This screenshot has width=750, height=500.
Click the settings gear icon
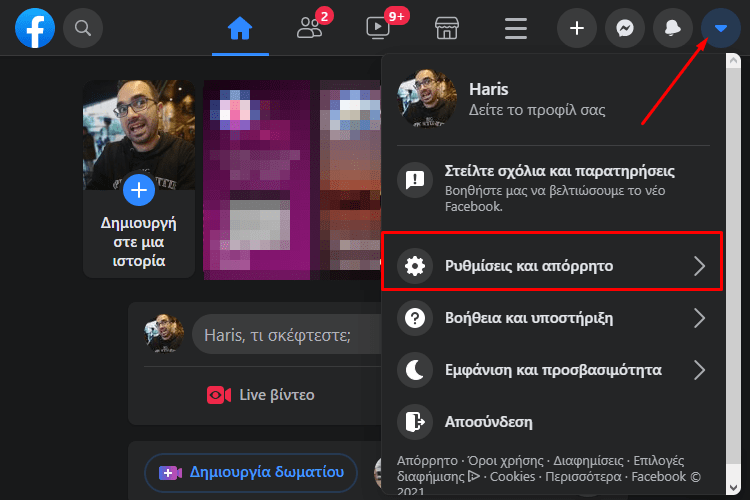click(x=415, y=266)
